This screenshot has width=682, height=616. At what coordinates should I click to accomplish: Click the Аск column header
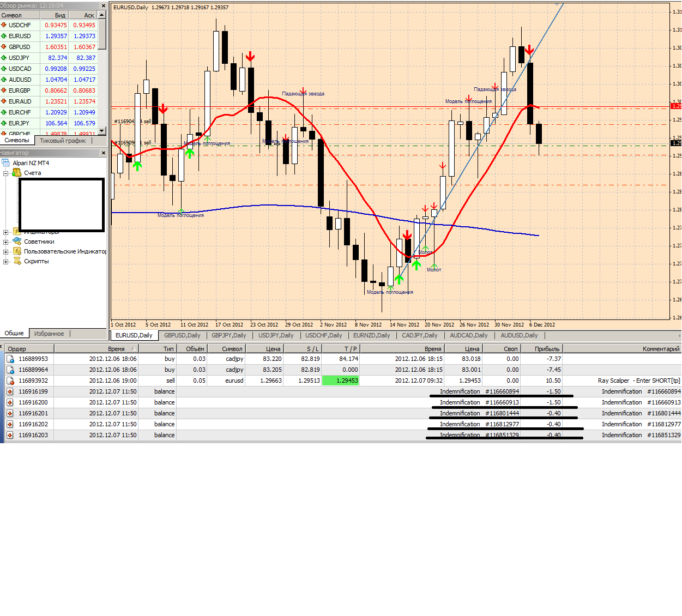point(83,15)
